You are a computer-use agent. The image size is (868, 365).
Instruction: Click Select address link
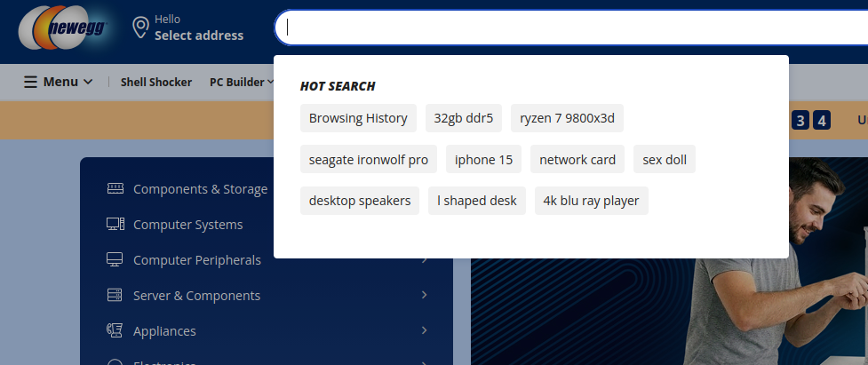click(x=199, y=36)
